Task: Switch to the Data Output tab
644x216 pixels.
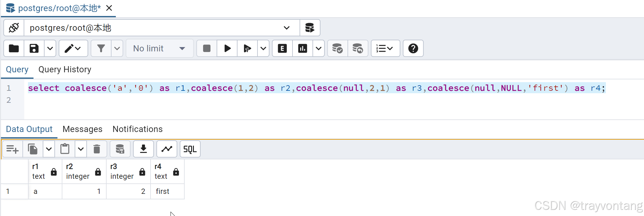Action: (x=29, y=129)
